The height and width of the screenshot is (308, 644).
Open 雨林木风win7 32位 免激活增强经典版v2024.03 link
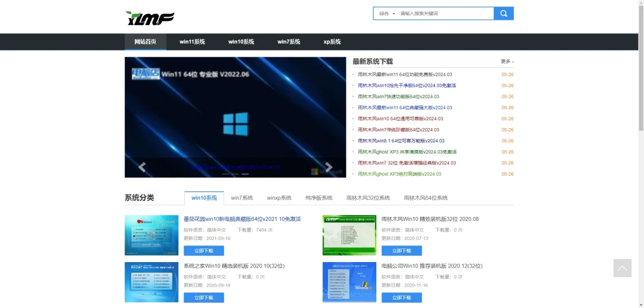407,163
